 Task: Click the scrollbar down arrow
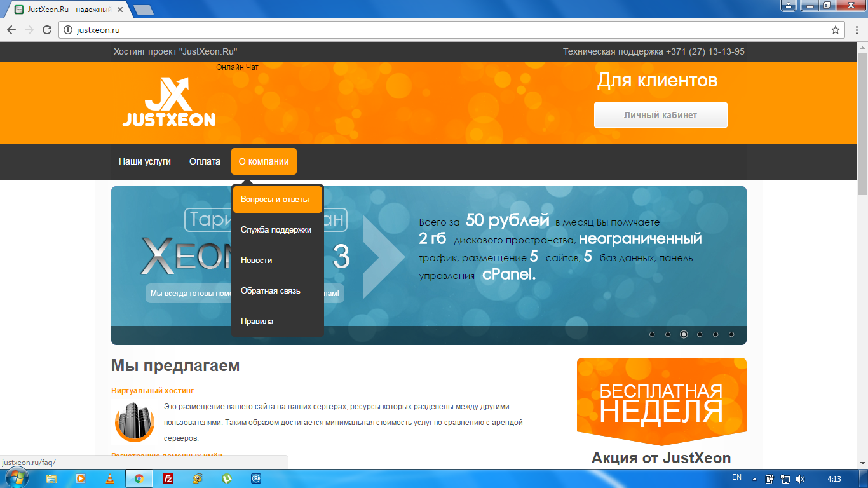point(862,464)
